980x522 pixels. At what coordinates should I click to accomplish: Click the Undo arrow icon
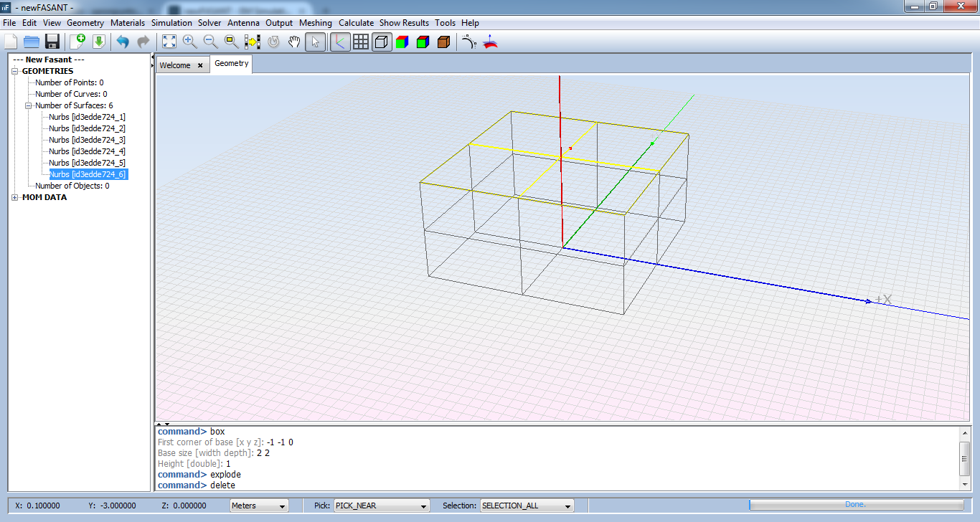click(x=123, y=42)
